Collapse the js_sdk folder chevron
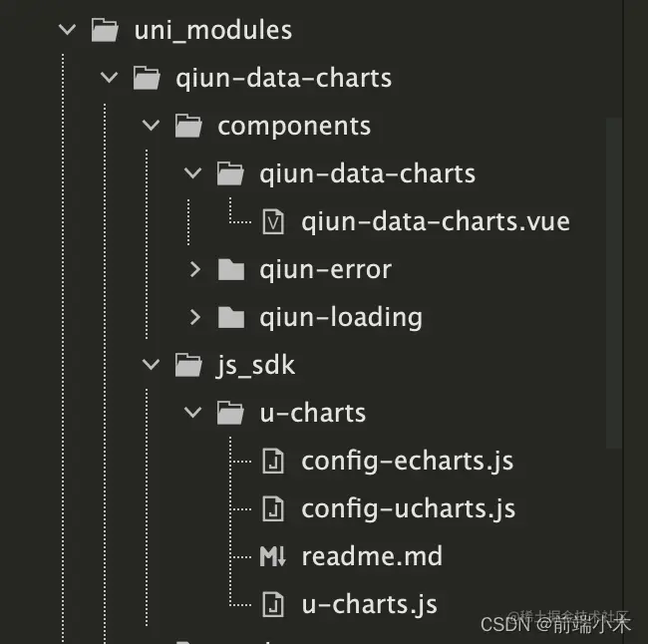The image size is (648, 644). [151, 365]
